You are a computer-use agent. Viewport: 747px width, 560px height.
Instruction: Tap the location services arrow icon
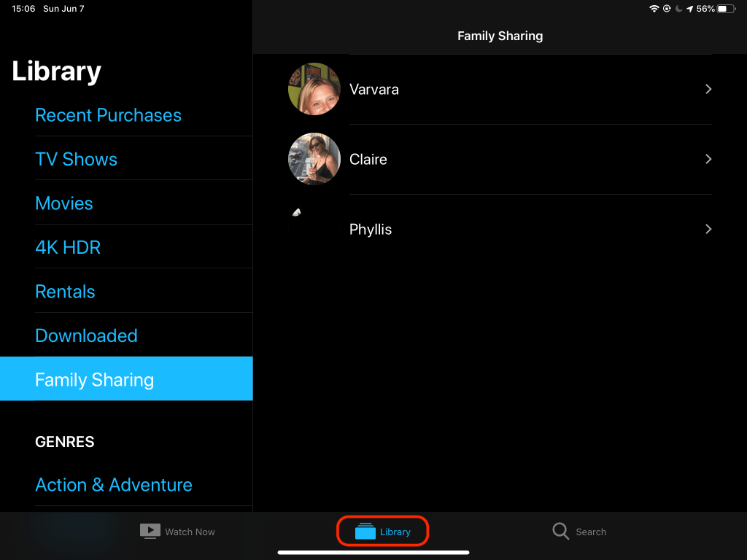pyautogui.click(x=689, y=9)
